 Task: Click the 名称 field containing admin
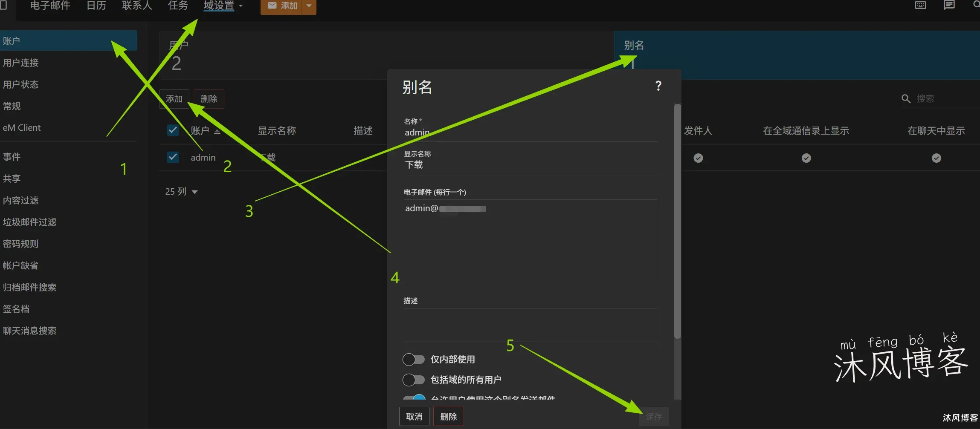pos(531,132)
